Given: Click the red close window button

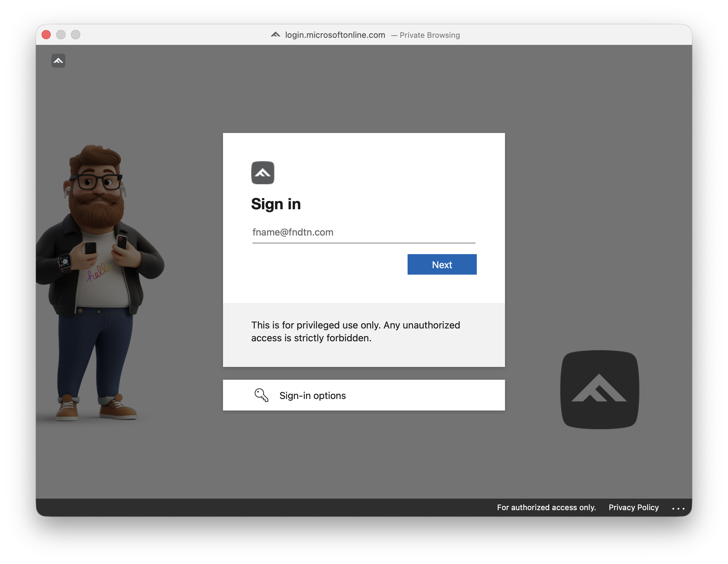Looking at the screenshot, I should point(46,35).
